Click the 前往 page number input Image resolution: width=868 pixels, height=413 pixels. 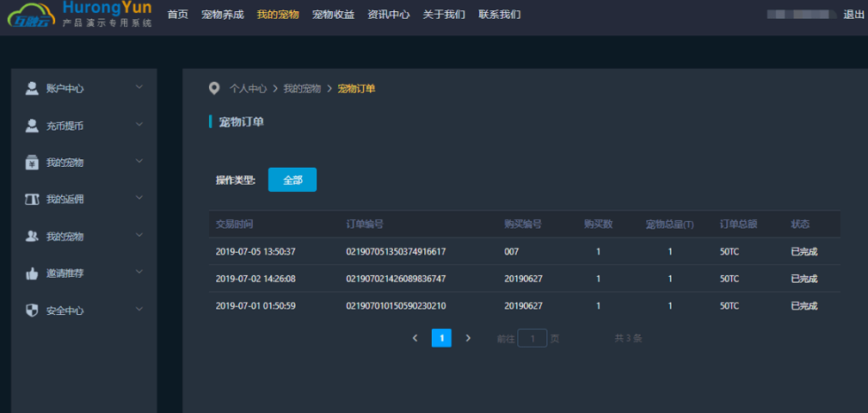coord(532,338)
